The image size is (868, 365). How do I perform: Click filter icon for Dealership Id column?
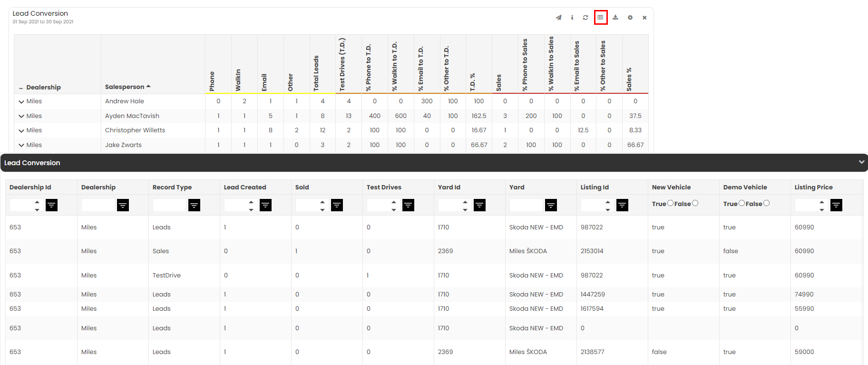pyautogui.click(x=51, y=205)
